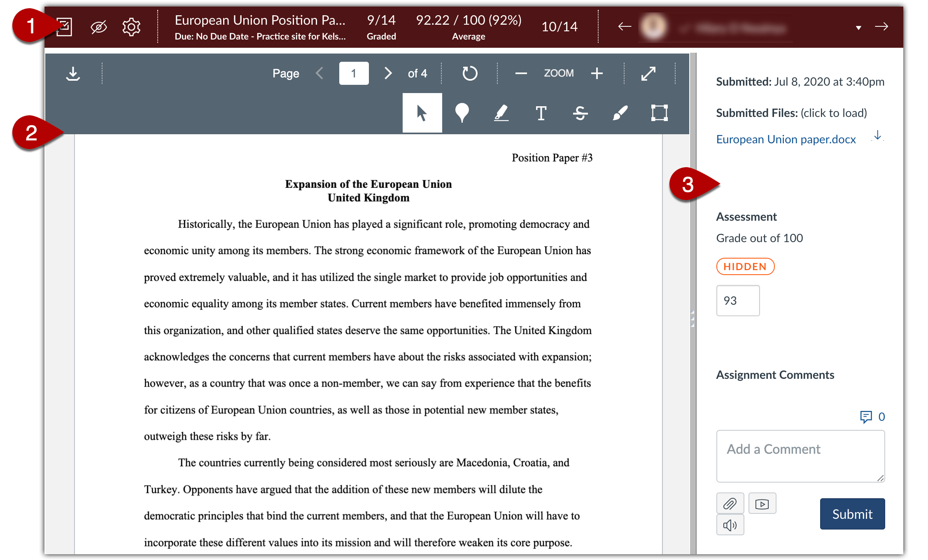
Task: Toggle fullscreen document view
Action: (648, 73)
